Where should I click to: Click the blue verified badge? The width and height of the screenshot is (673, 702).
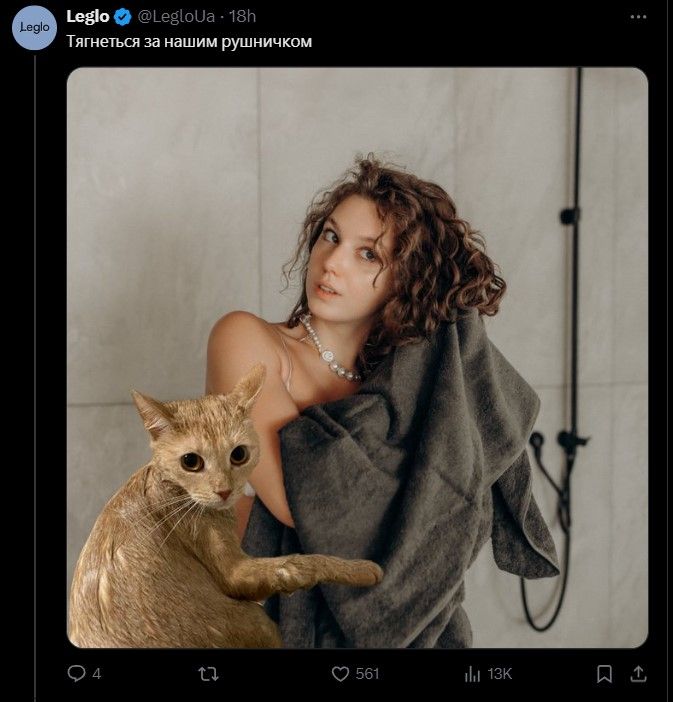pyautogui.click(x=123, y=17)
